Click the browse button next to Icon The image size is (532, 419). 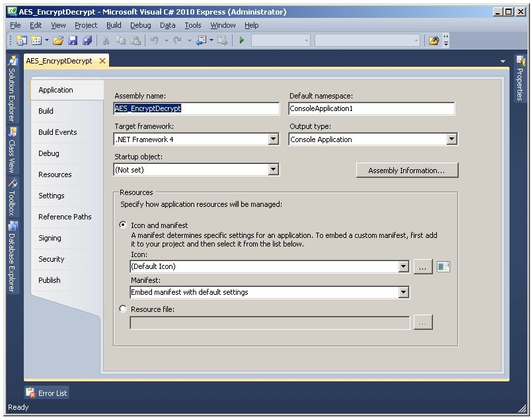tap(423, 267)
